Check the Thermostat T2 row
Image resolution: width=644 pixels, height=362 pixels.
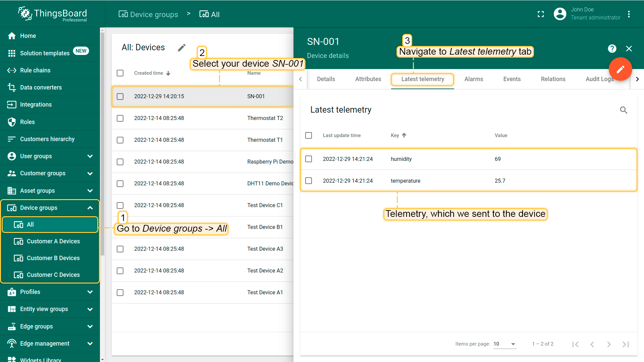coord(120,118)
